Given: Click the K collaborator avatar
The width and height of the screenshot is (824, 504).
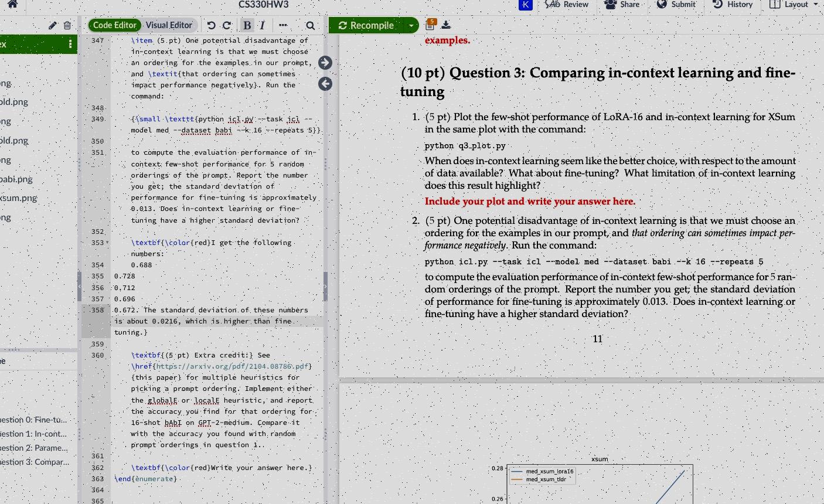Looking at the screenshot, I should [x=526, y=5].
